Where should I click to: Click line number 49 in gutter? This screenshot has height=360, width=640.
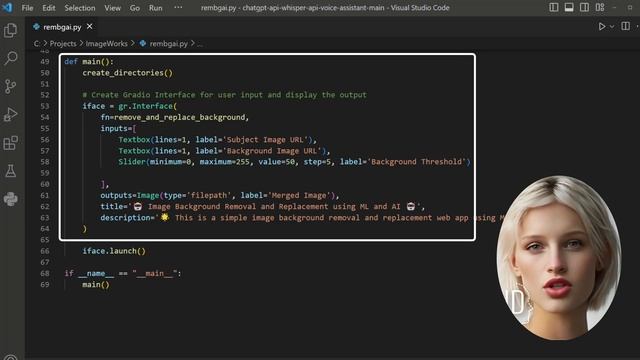(45, 62)
